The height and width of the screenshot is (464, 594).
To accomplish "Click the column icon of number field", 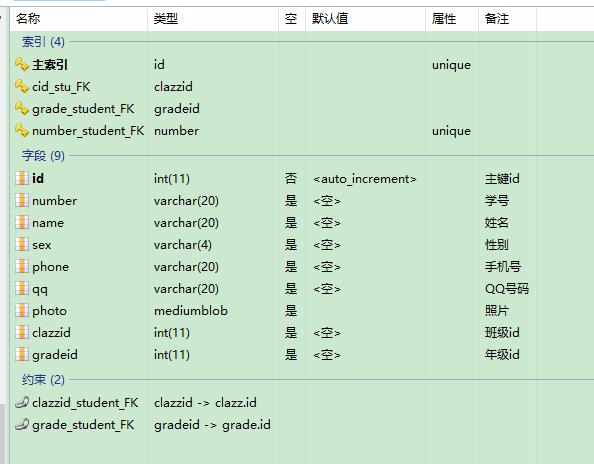I will 22,200.
